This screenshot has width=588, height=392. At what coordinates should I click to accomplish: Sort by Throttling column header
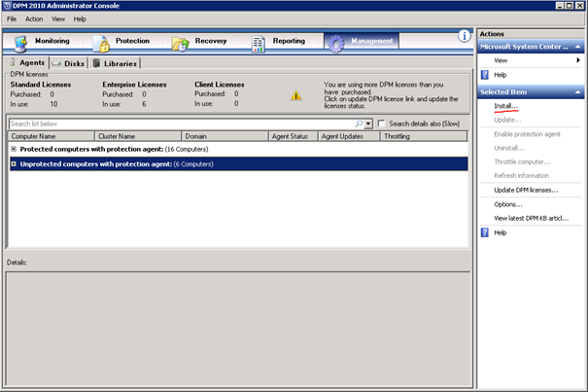click(424, 136)
